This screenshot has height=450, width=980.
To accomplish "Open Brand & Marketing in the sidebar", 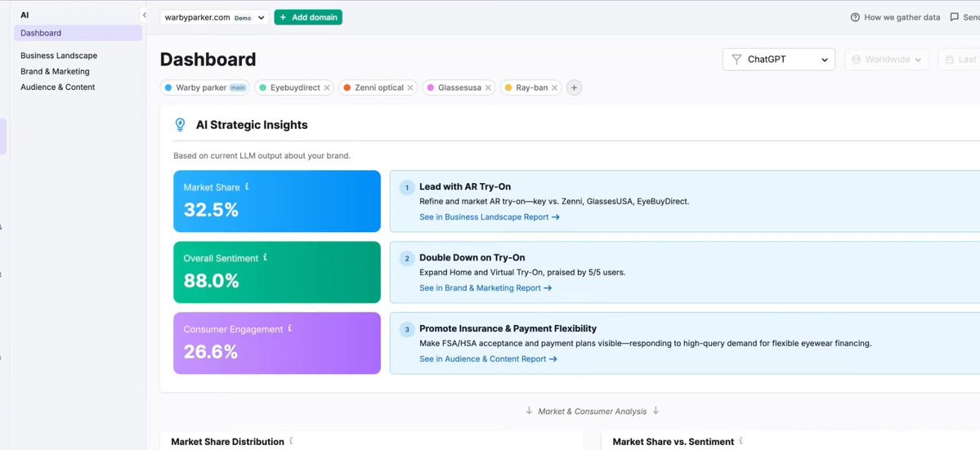I will [55, 71].
